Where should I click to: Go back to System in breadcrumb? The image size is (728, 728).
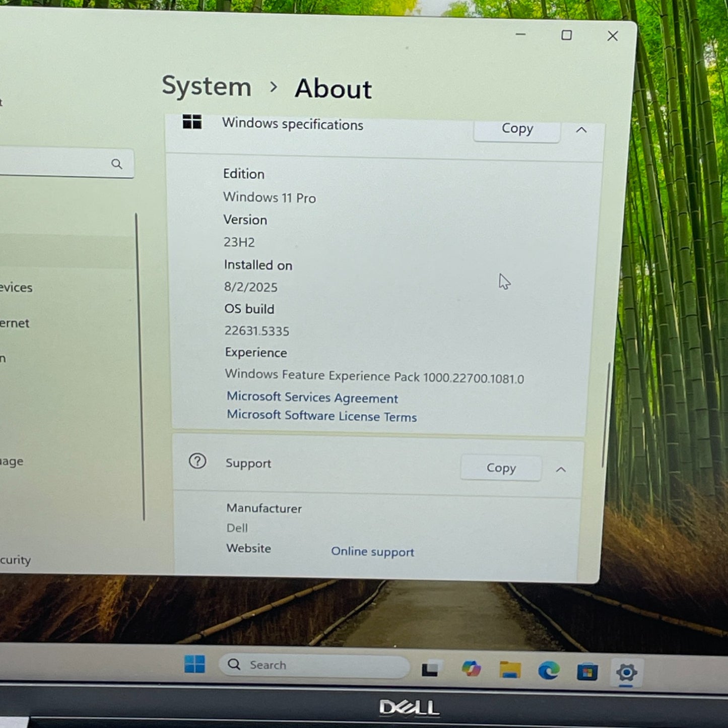pos(207,86)
